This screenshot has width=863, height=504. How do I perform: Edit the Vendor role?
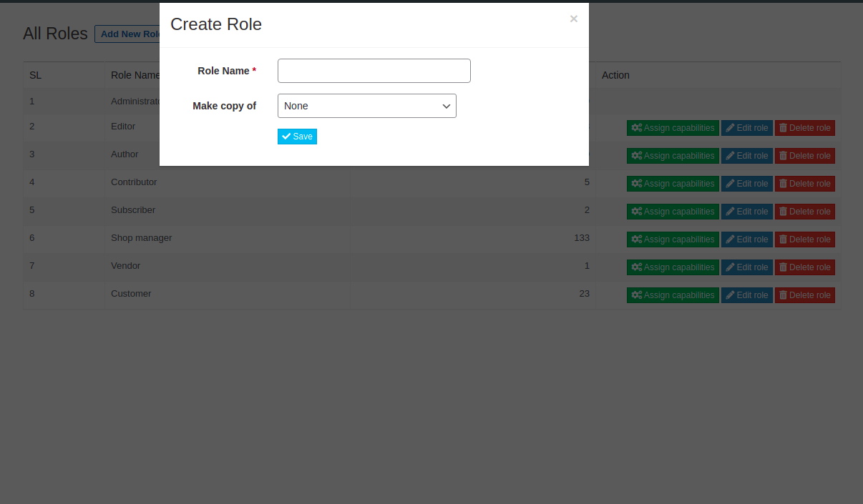click(747, 267)
